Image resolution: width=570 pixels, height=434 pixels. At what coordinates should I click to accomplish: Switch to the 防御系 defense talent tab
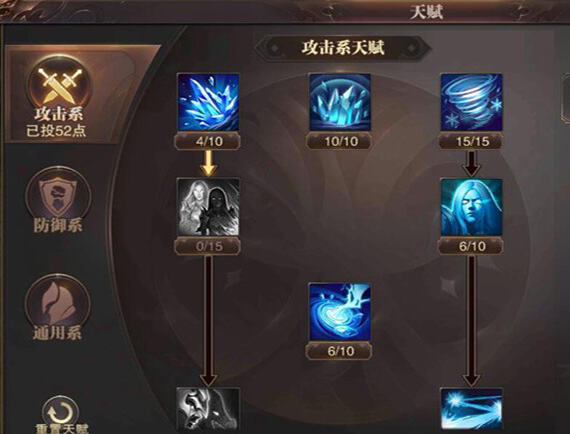(58, 201)
